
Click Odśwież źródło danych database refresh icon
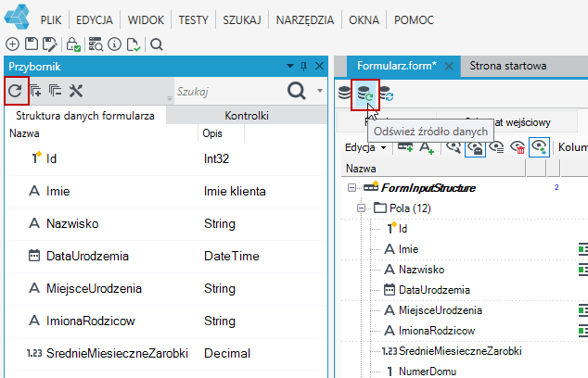point(364,94)
